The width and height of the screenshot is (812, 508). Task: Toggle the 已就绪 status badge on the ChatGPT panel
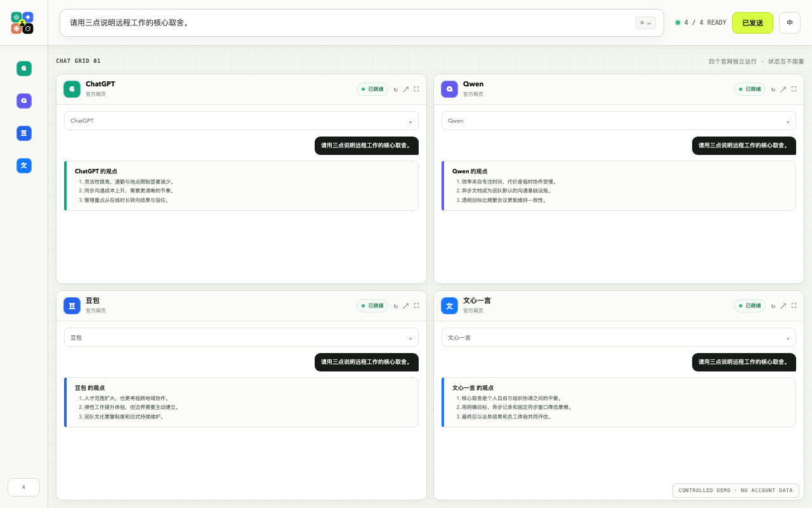(372, 90)
